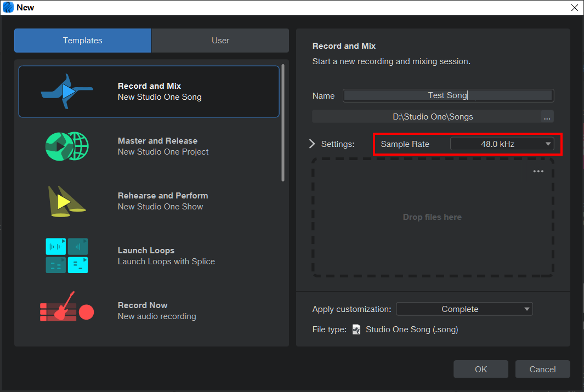This screenshot has height=392, width=584.
Task: Open the Sample Rate 48.0 kHz dropdown
Action: (x=502, y=144)
